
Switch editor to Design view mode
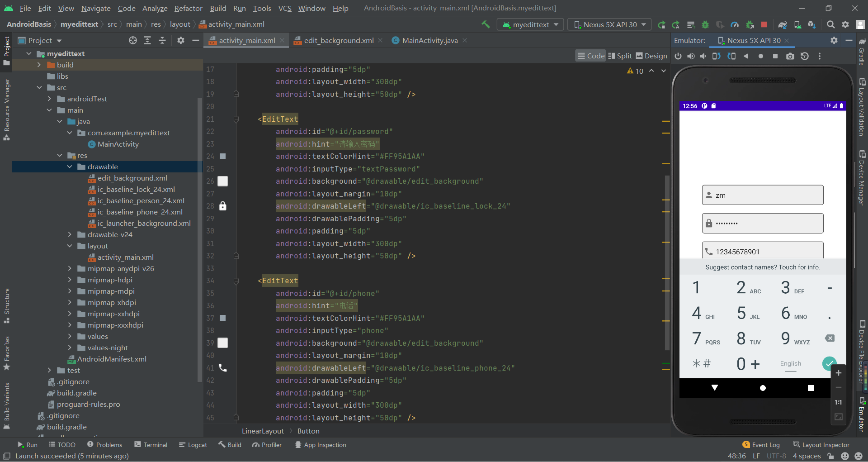click(651, 56)
